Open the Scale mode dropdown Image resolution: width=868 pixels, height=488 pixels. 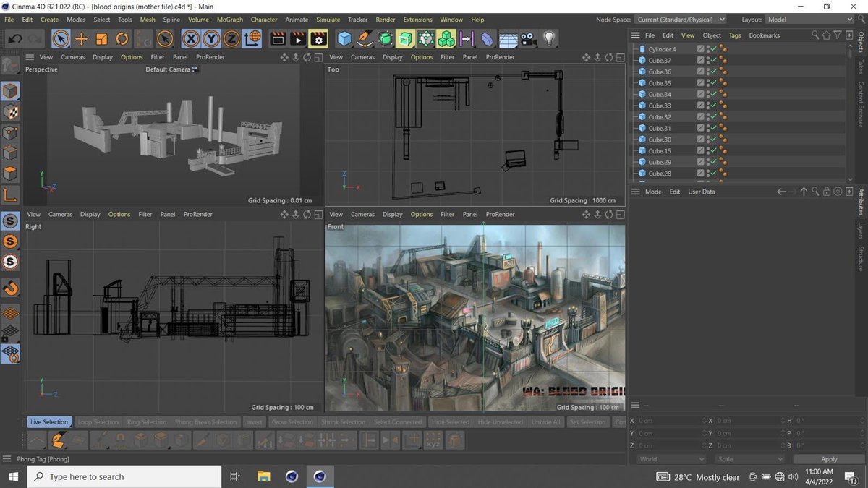749,459
